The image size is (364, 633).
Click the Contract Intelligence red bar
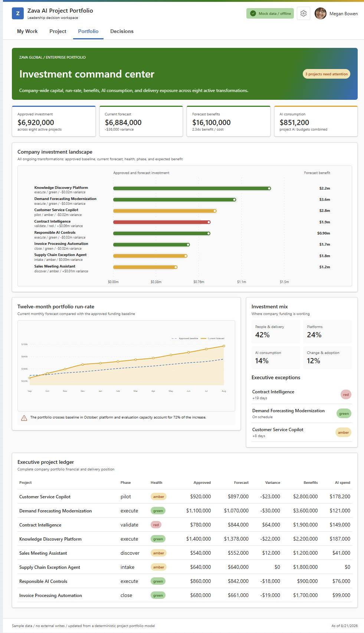click(x=162, y=222)
